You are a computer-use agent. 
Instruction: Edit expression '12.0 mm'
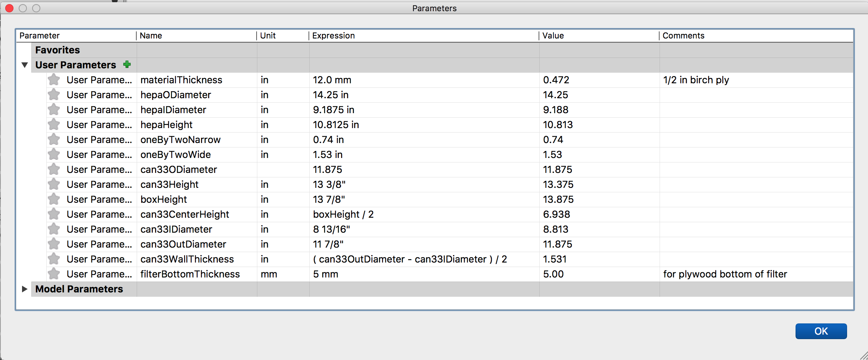(424, 80)
